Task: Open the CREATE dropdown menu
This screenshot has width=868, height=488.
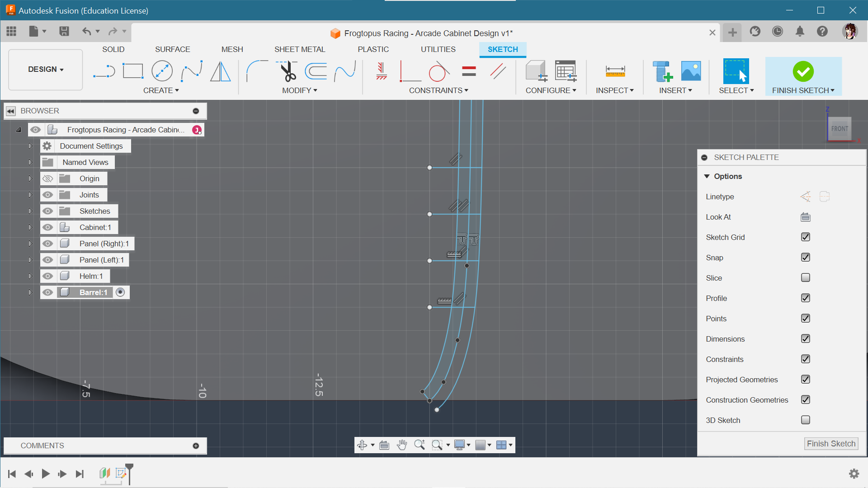Action: [x=161, y=90]
